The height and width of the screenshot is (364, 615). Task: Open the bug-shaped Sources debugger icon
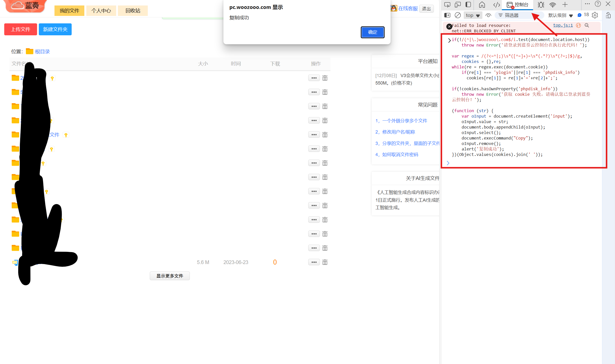(541, 5)
